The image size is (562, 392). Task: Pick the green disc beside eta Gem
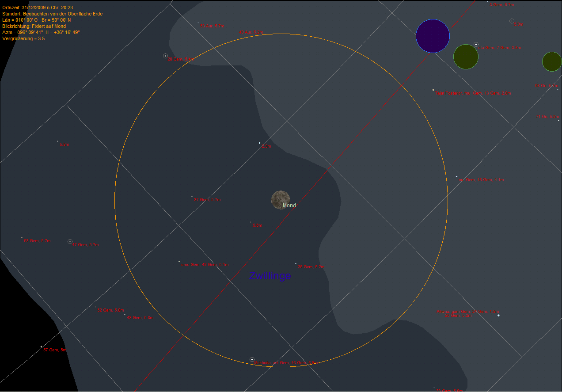pyautogui.click(x=466, y=57)
